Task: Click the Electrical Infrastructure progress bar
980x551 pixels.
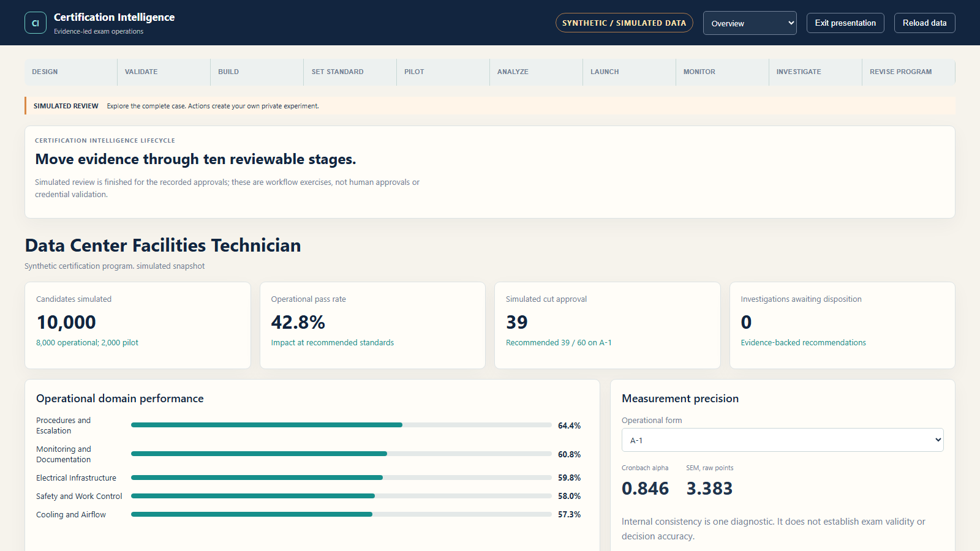Action: coord(341,478)
